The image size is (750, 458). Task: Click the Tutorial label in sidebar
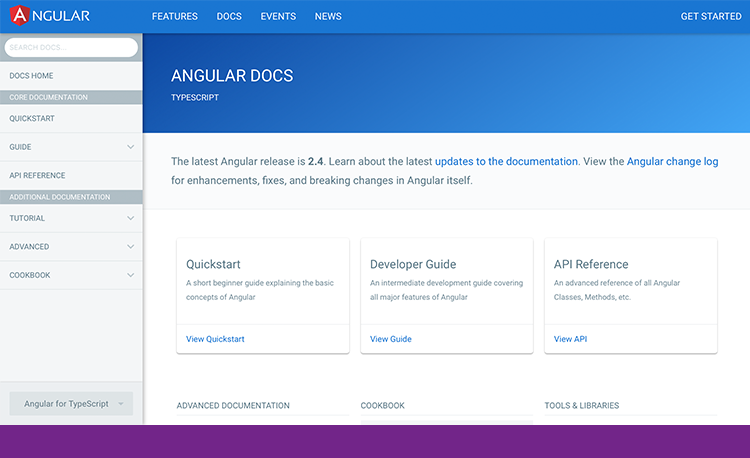[27, 218]
